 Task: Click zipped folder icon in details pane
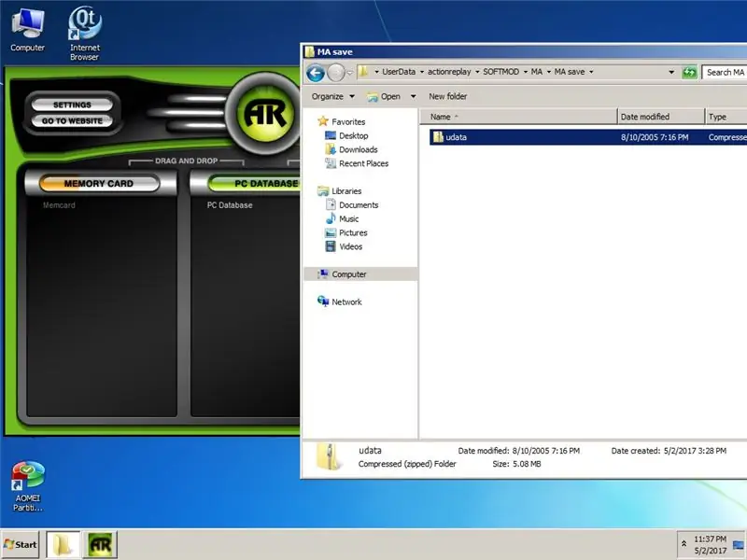[x=329, y=456]
